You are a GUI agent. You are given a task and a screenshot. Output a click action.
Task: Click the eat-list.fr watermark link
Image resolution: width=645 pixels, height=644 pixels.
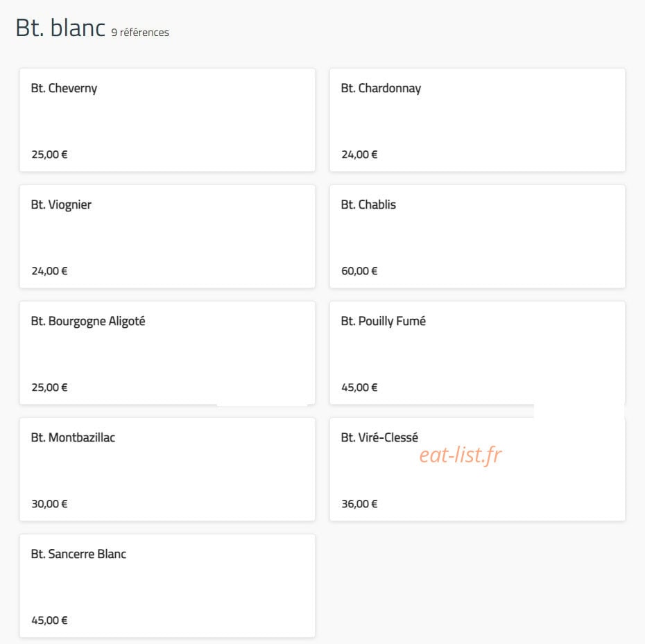[x=461, y=455]
